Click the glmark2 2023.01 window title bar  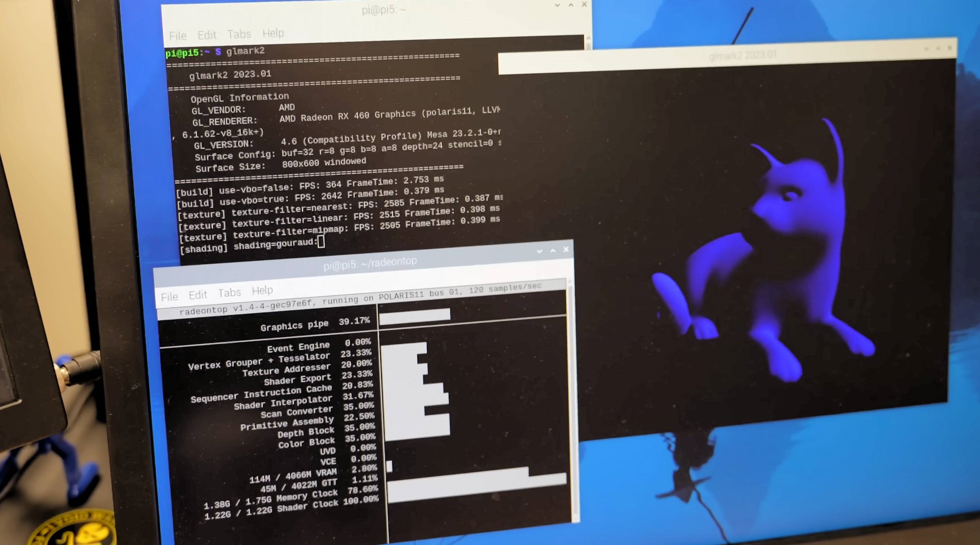coord(742,56)
